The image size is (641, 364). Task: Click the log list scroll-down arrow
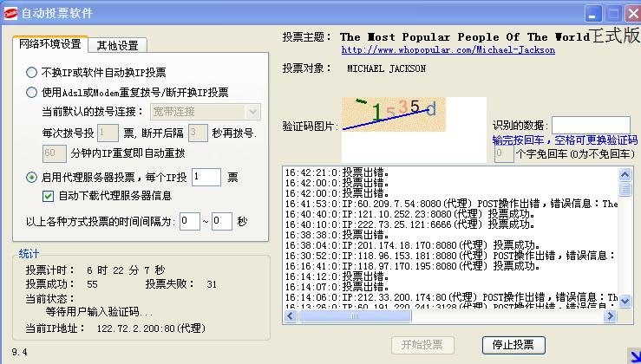click(625, 300)
